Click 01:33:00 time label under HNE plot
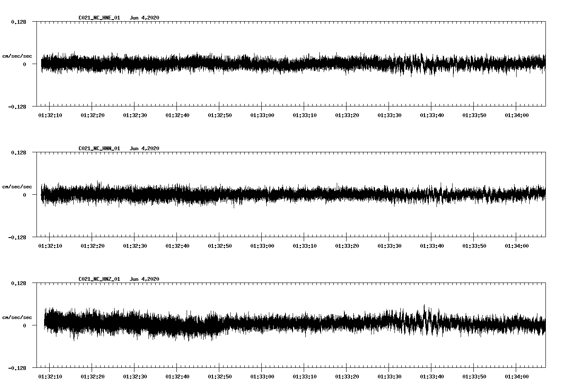 (x=262, y=115)
